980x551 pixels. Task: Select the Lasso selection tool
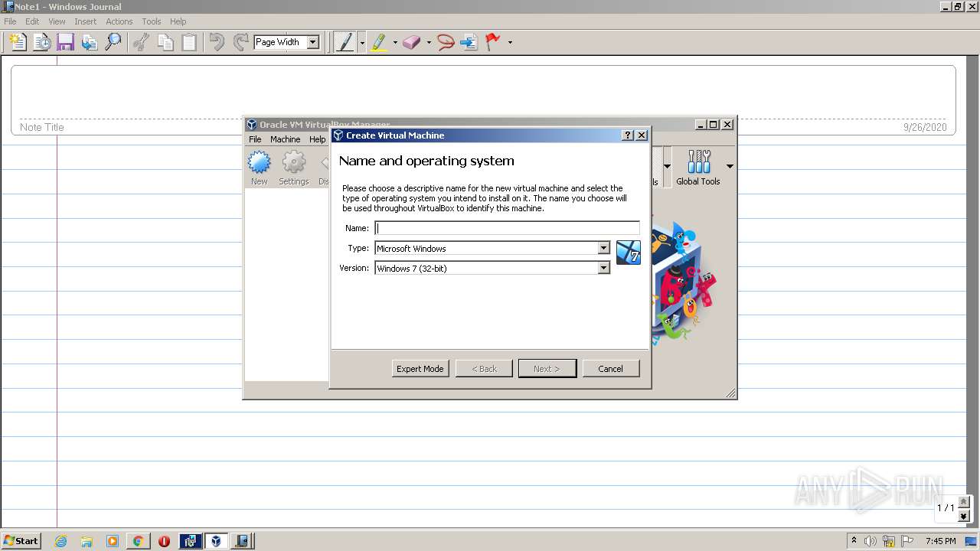[446, 42]
